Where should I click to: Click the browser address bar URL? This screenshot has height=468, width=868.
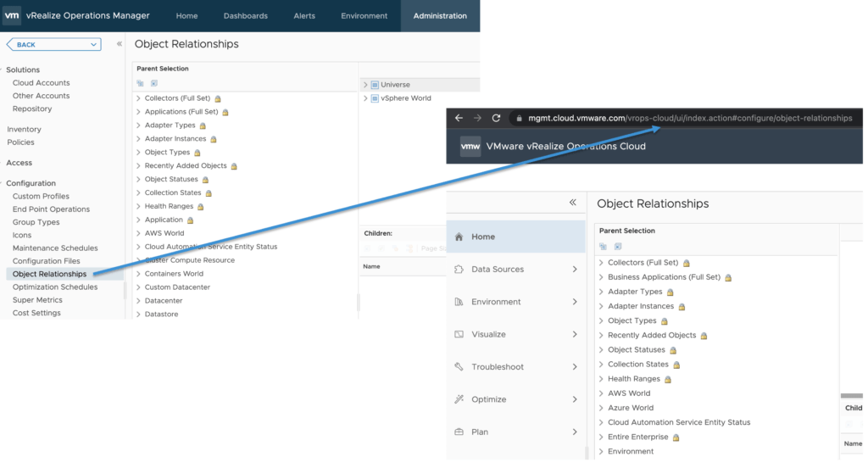coord(688,118)
